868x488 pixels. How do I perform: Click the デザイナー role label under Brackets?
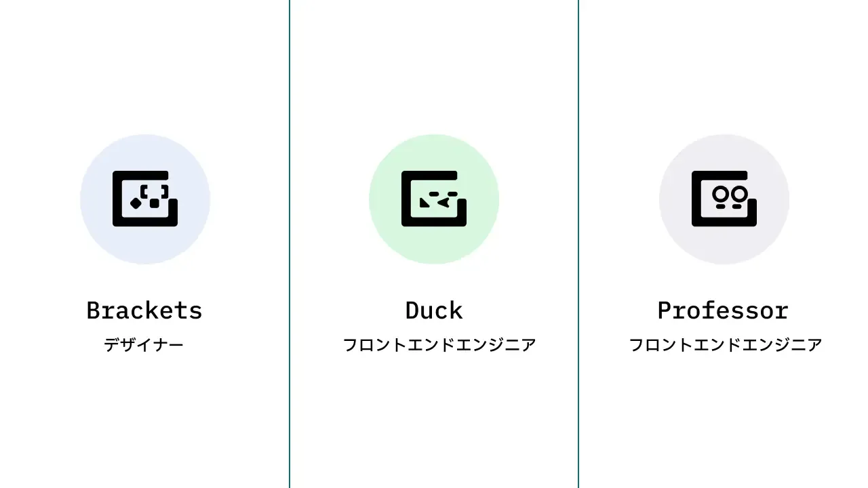pos(144,344)
